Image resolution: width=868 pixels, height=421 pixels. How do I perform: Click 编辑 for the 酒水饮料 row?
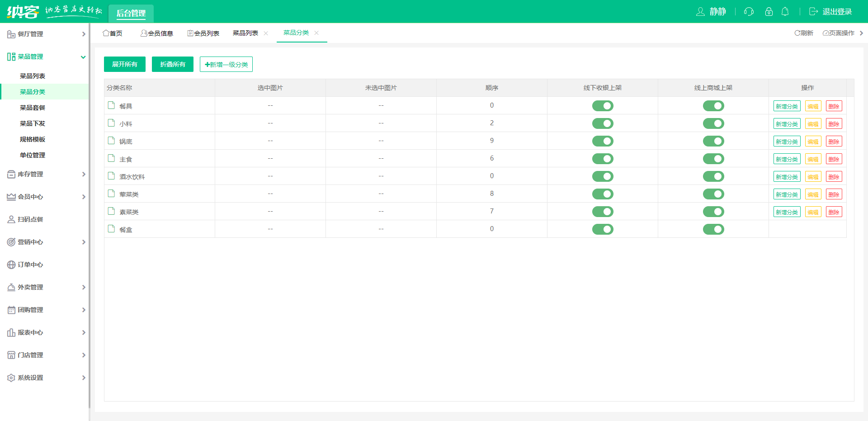click(x=813, y=177)
